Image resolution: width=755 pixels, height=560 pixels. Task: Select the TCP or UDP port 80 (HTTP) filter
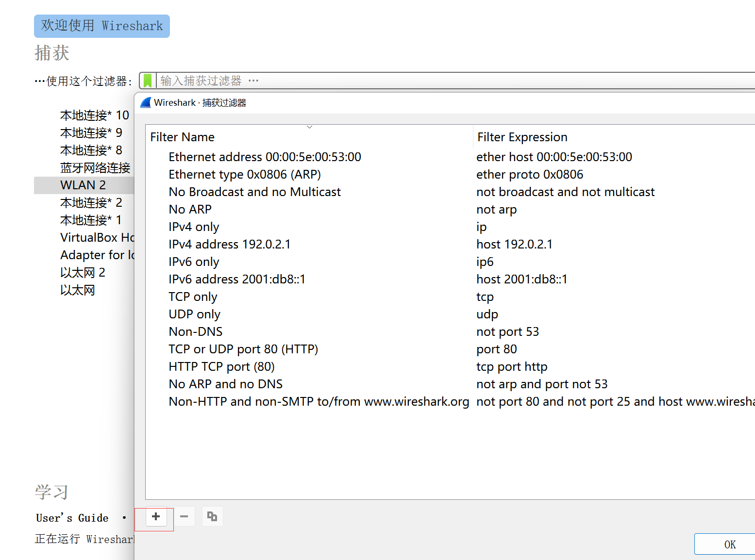pyautogui.click(x=243, y=349)
